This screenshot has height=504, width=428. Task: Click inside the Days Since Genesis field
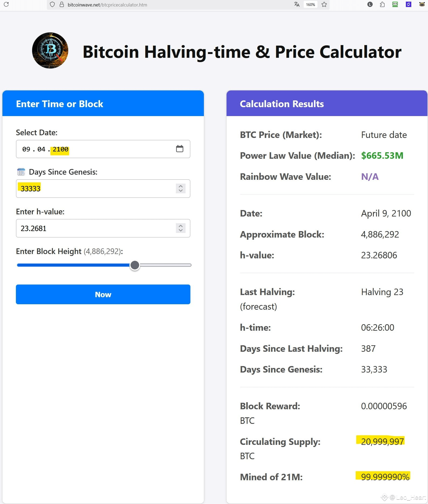pyautogui.click(x=96, y=188)
